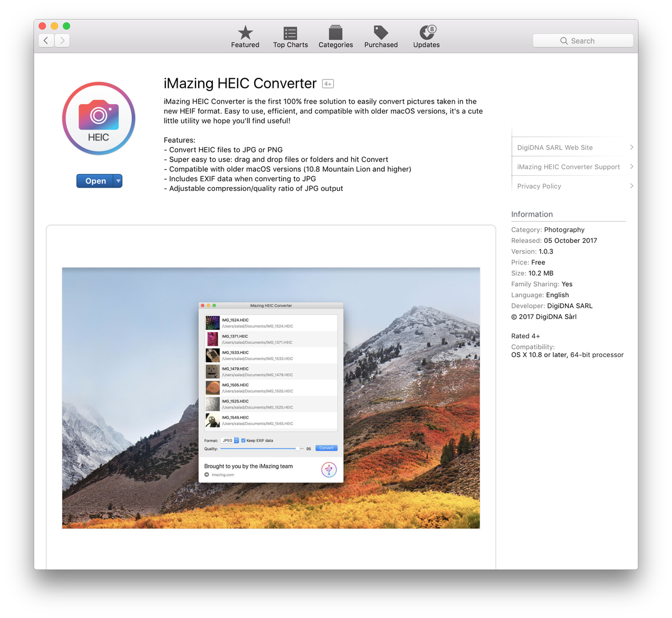Expand the Open button dropdown arrow
672x618 pixels.
click(118, 181)
